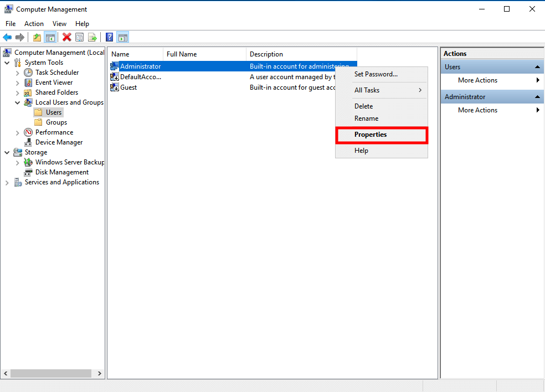Screen dimensions: 545x392
Task: Collapse the Users section in Actions pane
Action: tap(537, 67)
